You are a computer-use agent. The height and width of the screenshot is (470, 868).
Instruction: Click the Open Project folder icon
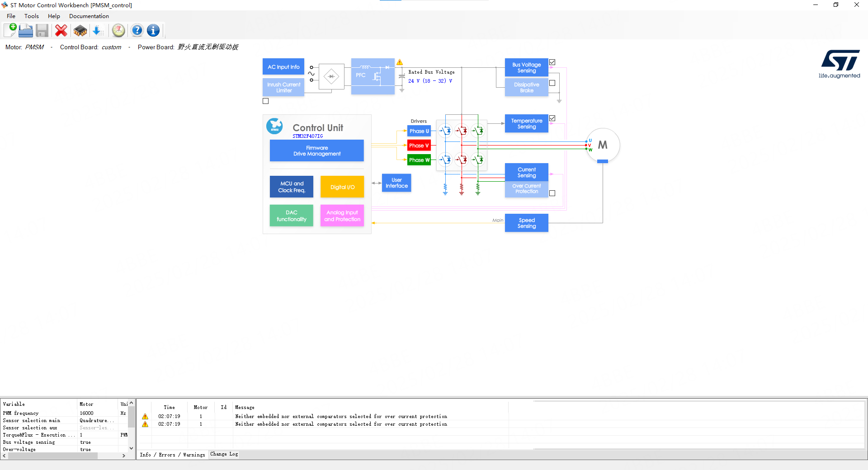click(x=26, y=30)
